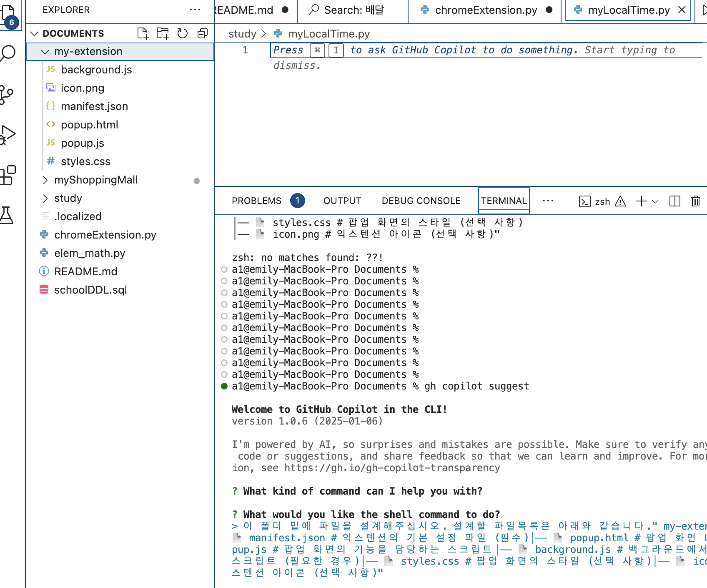
Task: Refresh the Explorer file tree
Action: [183, 33]
